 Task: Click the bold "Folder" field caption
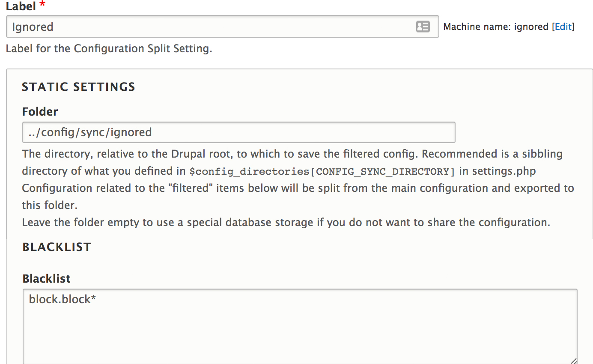pos(40,111)
